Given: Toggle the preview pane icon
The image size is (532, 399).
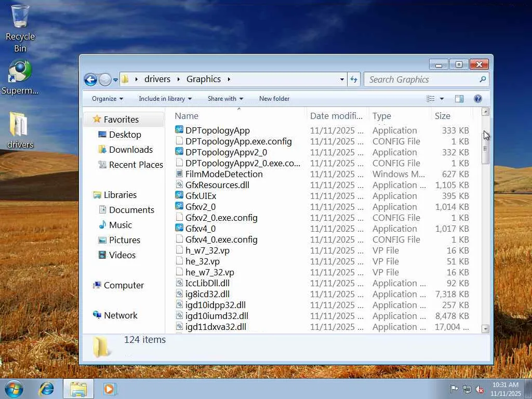Looking at the screenshot, I should point(459,99).
